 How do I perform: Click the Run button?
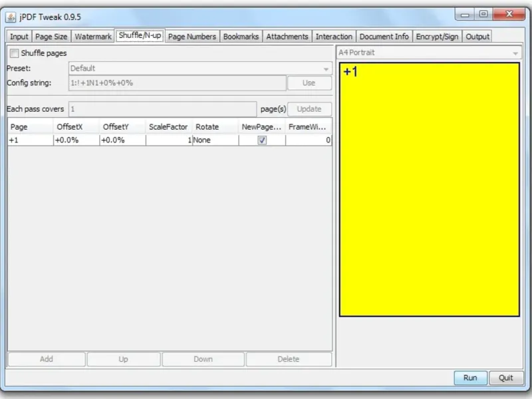click(x=471, y=378)
